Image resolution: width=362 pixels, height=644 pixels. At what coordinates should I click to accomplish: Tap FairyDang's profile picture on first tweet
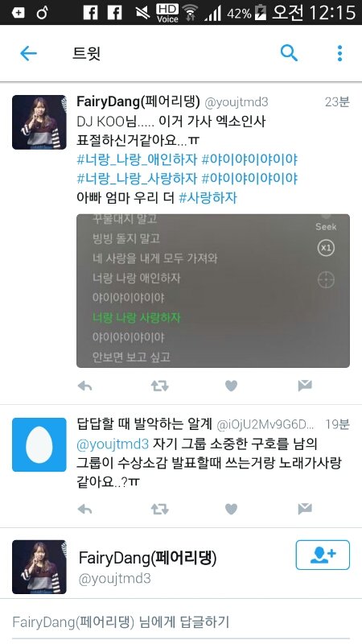point(39,122)
